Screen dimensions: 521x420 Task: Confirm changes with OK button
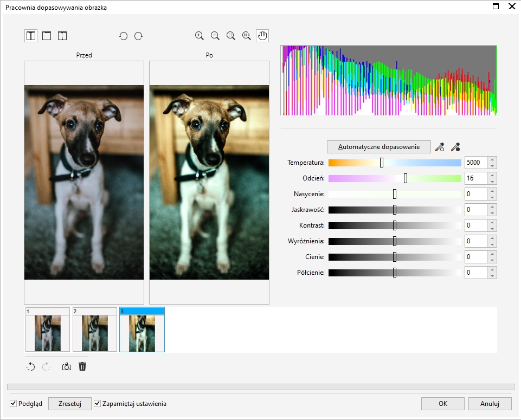pos(443,404)
